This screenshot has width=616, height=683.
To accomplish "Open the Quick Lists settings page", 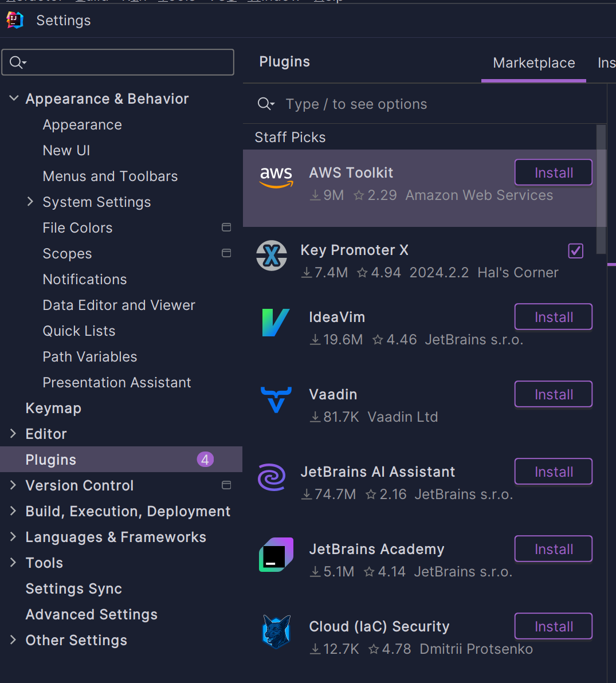I will [x=79, y=331].
